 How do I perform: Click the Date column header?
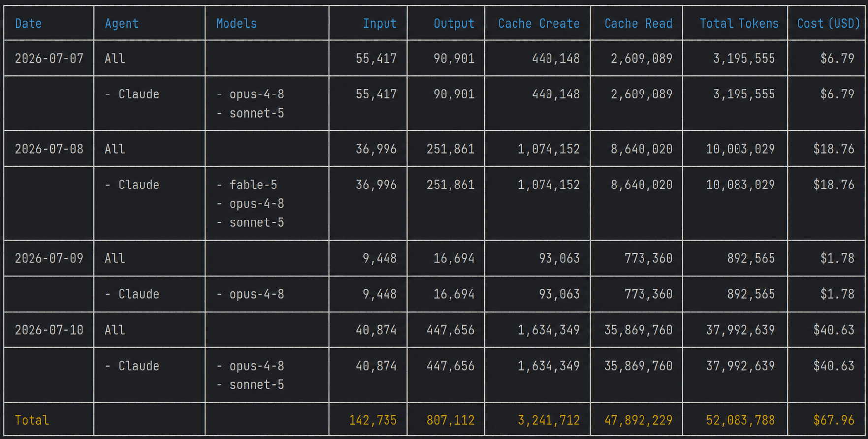28,23
